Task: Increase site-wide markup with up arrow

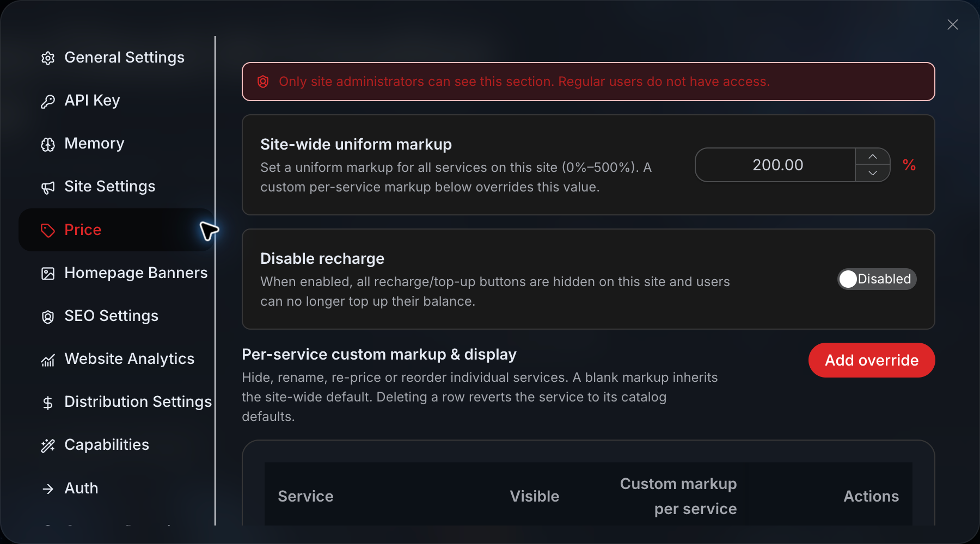Action: (x=873, y=156)
